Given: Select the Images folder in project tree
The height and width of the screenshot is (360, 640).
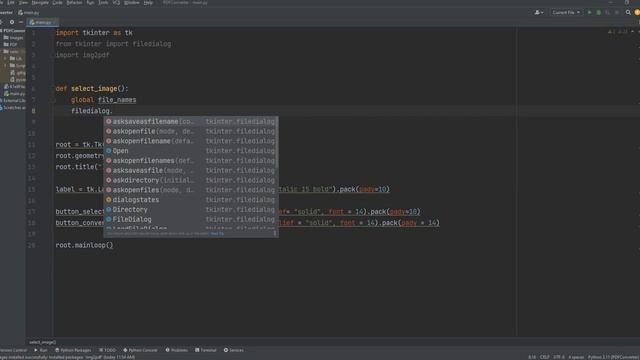Looking at the screenshot, I should 13,38.
